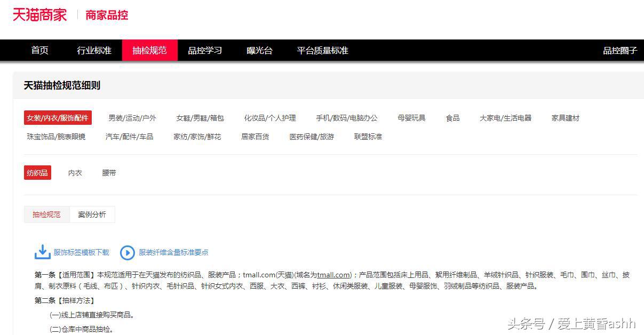Open the 大家电/生活电器 category

click(506, 118)
